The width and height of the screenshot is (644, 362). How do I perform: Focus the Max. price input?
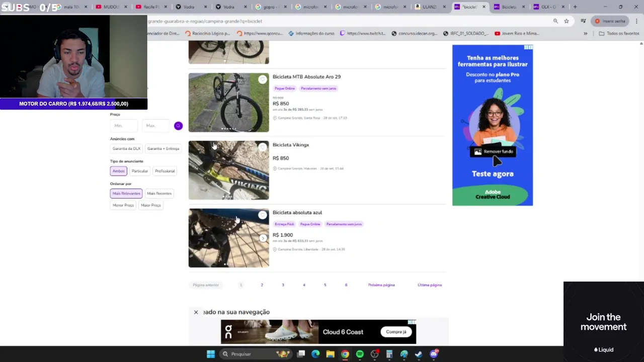pyautogui.click(x=156, y=126)
